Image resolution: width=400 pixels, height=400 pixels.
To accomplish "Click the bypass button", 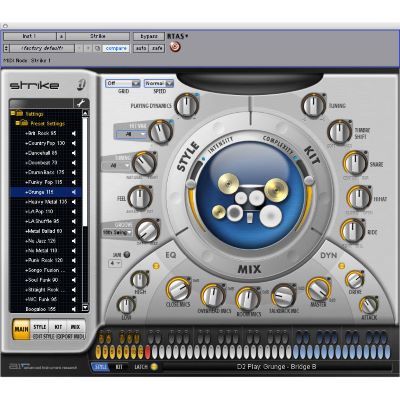I will tap(149, 36).
